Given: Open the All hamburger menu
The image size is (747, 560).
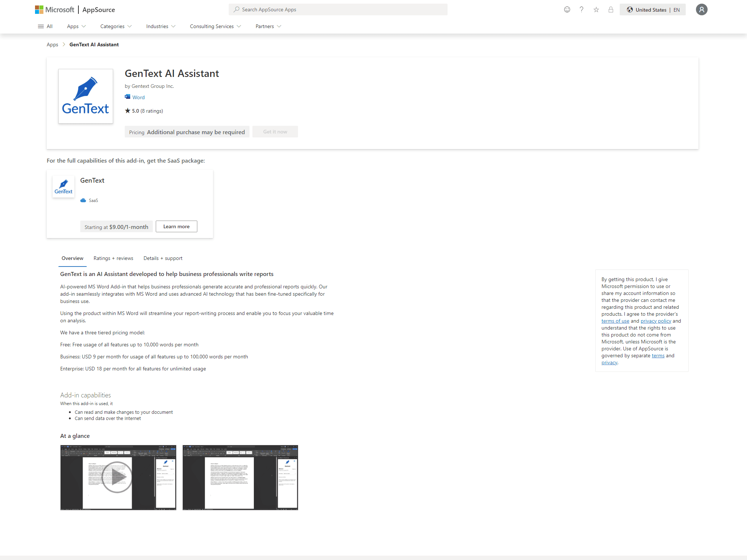Looking at the screenshot, I should pos(45,26).
